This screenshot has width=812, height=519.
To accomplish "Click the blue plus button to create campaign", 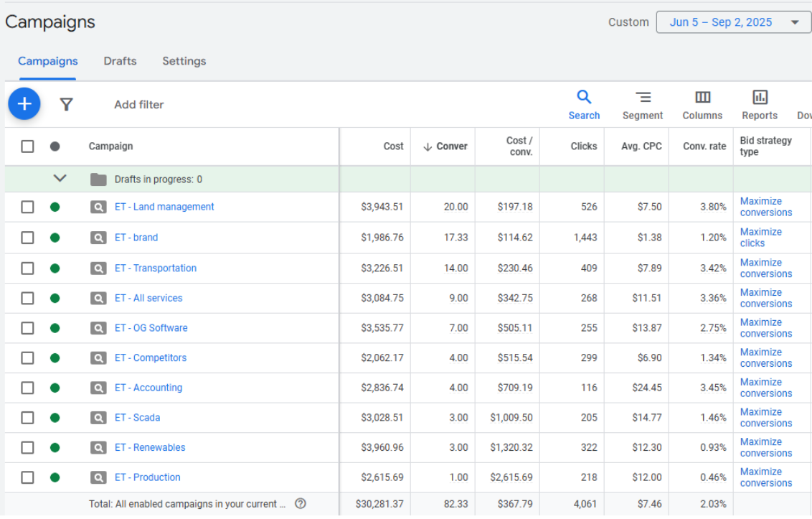I will (24, 103).
